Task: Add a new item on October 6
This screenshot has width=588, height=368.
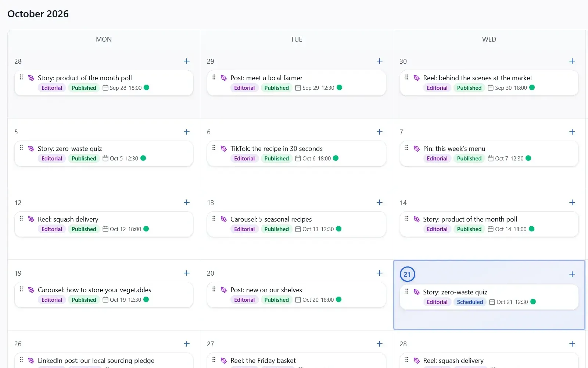Action: [x=380, y=132]
